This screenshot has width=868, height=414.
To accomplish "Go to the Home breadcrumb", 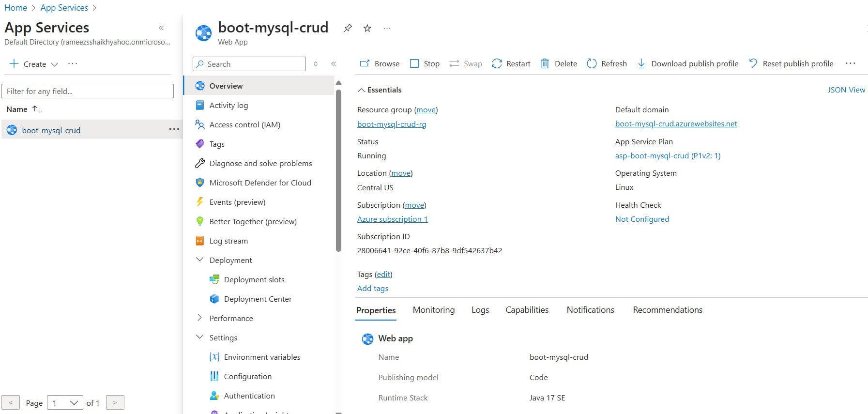I will pos(15,8).
